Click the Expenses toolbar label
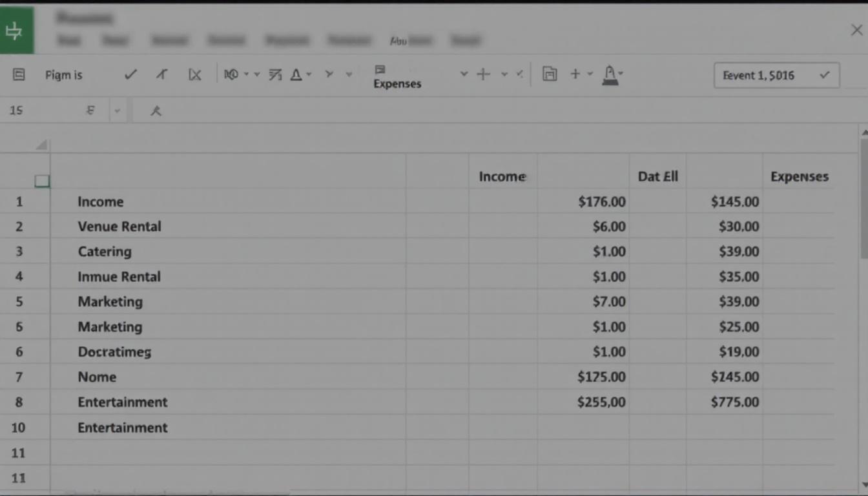 click(x=397, y=84)
